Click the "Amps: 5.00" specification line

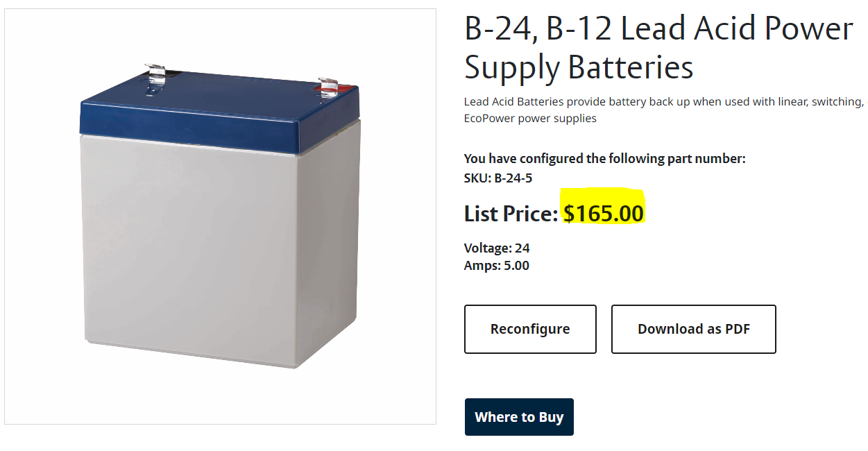[x=495, y=265]
